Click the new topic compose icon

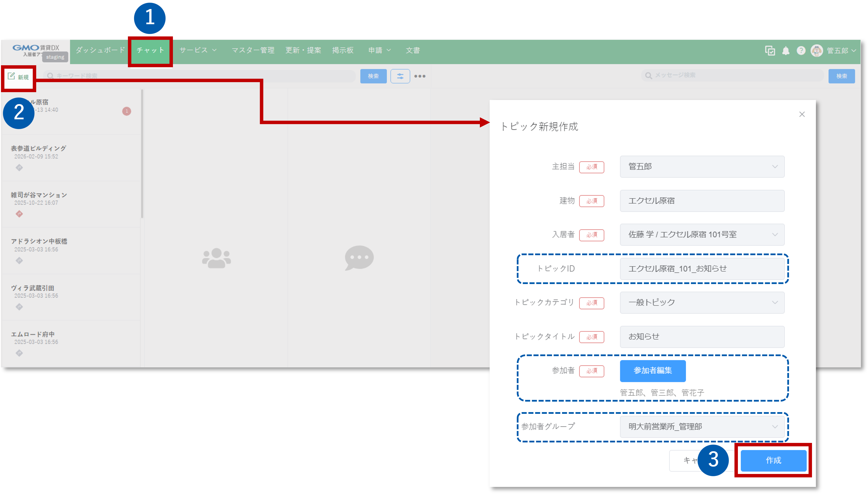(11, 76)
